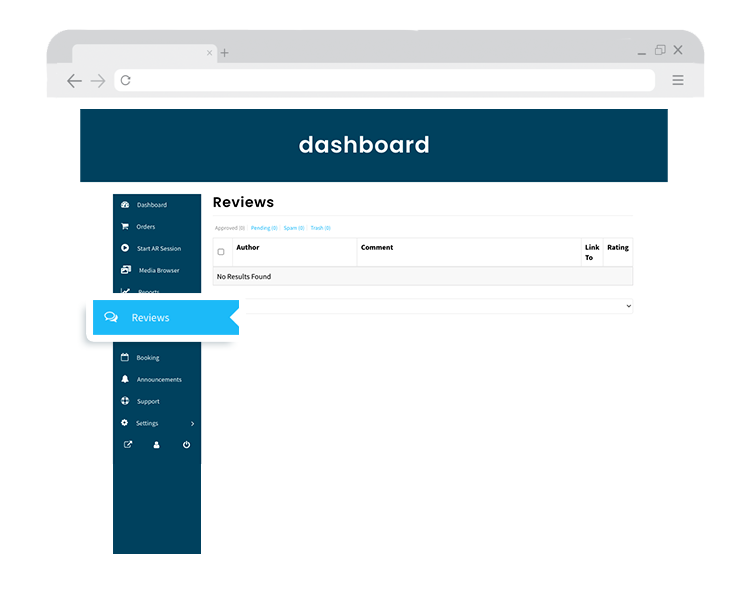Click the power logout icon in sidebar
This screenshot has width=748, height=592.
pos(187,445)
